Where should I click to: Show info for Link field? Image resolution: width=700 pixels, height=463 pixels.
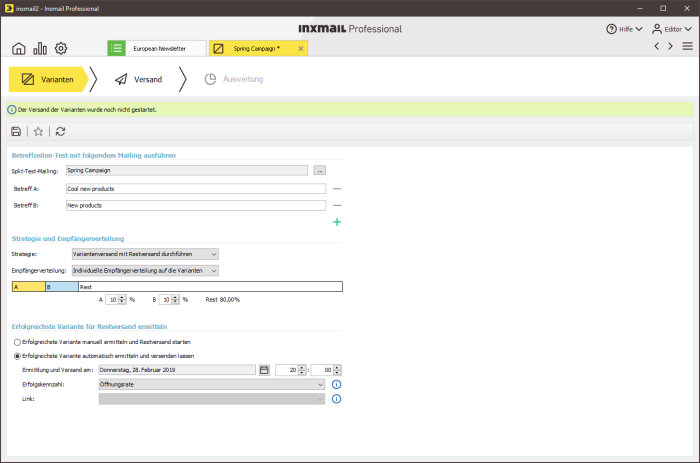click(337, 399)
